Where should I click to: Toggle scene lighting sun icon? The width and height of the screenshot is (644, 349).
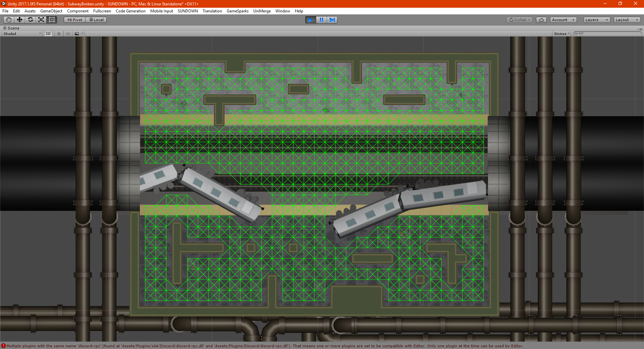click(59, 34)
